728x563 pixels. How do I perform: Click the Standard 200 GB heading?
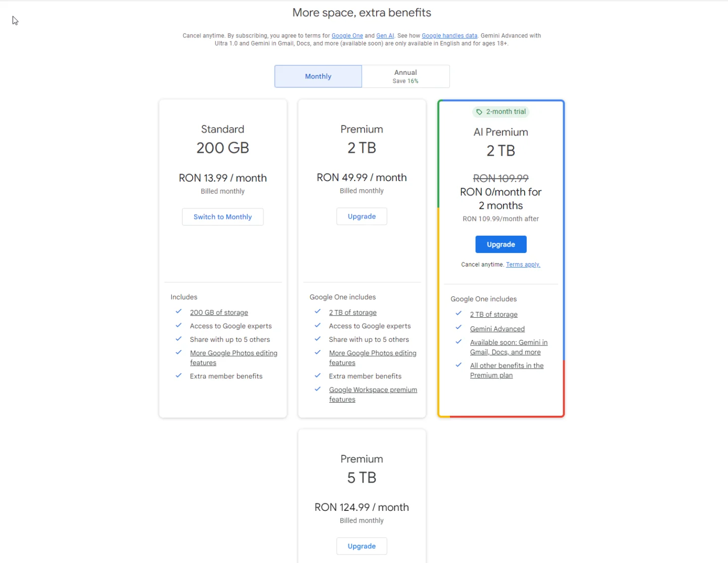(222, 148)
